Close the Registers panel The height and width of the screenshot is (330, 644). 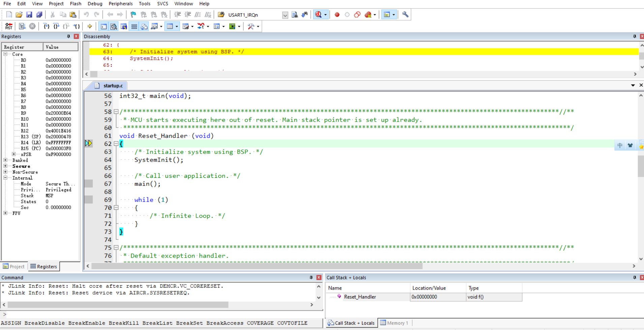76,36
